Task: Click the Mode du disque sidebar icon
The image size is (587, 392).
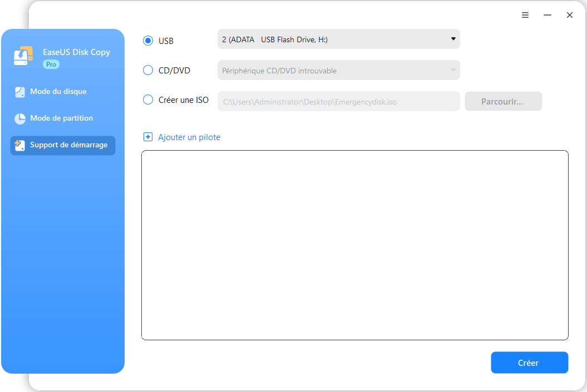Action: tap(20, 92)
